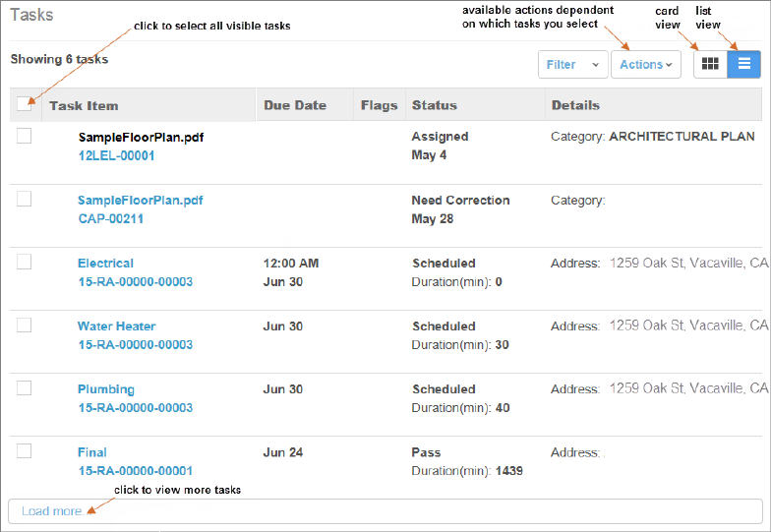This screenshot has height=532, width=771.
Task: Tick the Water Heater task checkbox
Action: pos(25,325)
